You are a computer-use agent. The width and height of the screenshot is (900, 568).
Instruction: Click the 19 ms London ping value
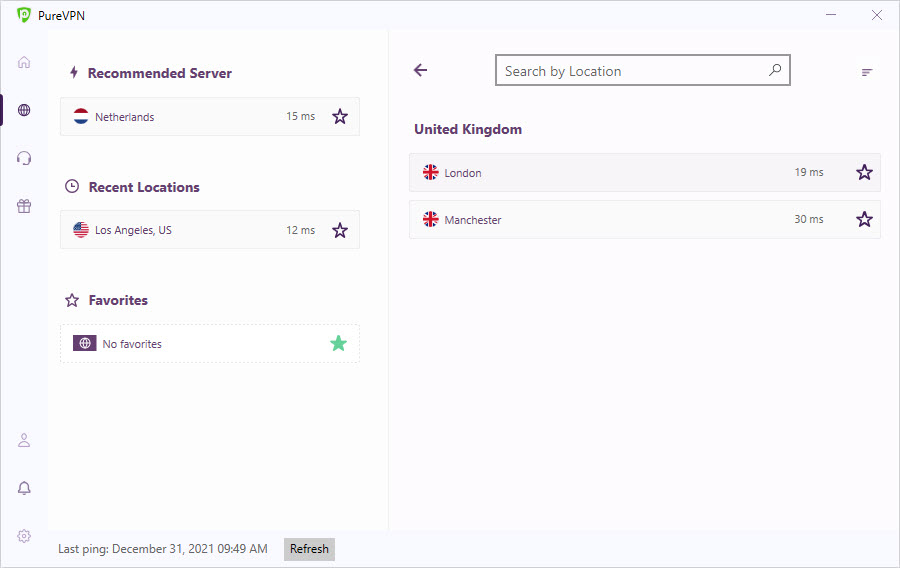coord(809,172)
